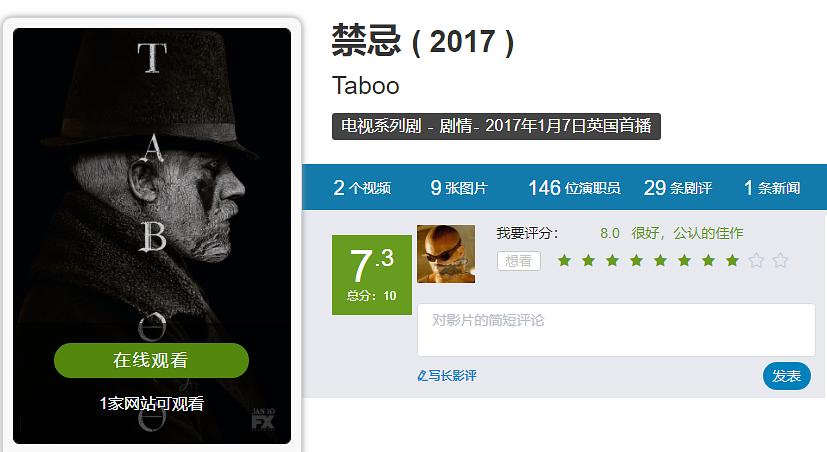
Task: Click the pencil icon beside 写长影评
Action: coord(422,376)
